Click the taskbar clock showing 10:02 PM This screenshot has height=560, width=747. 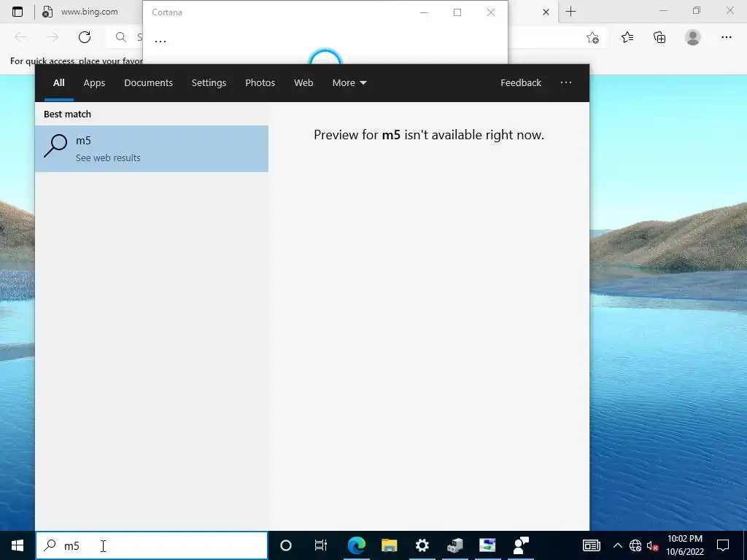click(x=684, y=545)
